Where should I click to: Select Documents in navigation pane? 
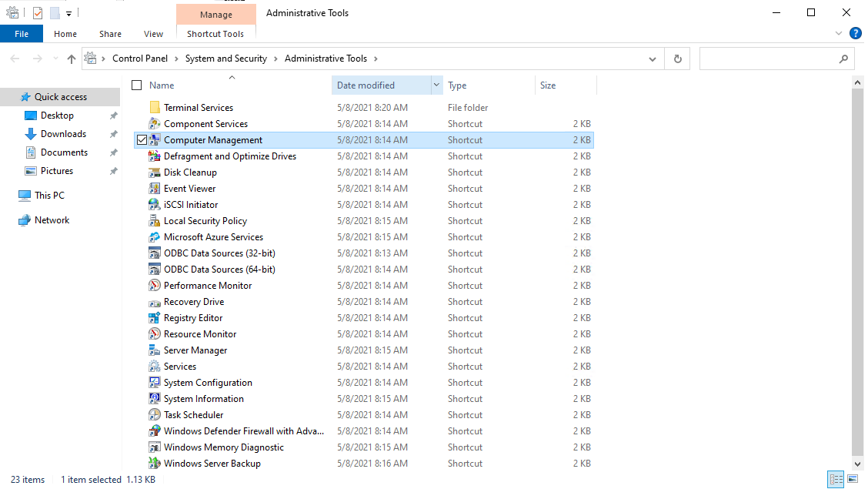tap(64, 152)
